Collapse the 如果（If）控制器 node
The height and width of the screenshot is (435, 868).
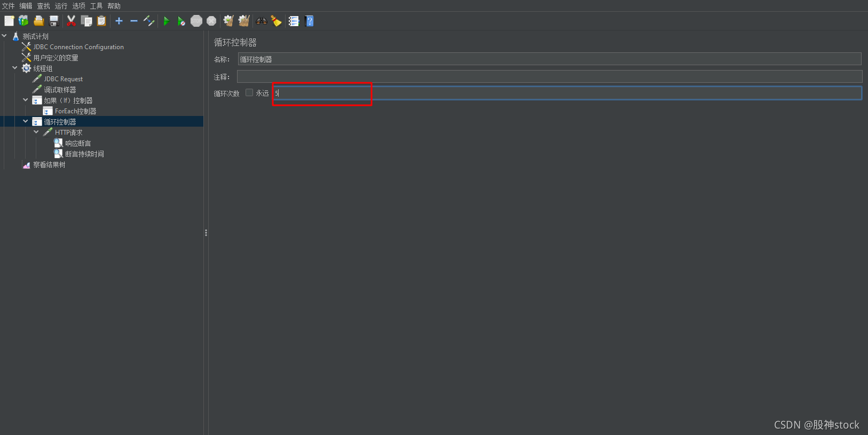[26, 100]
